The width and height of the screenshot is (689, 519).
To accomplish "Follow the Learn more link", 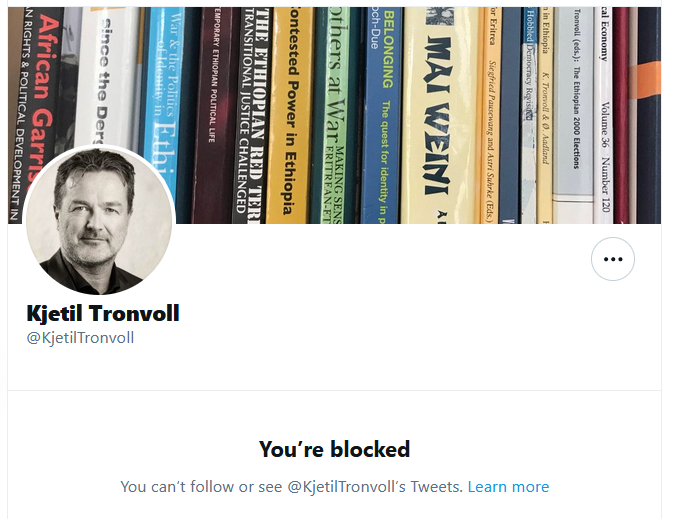I will [x=508, y=487].
